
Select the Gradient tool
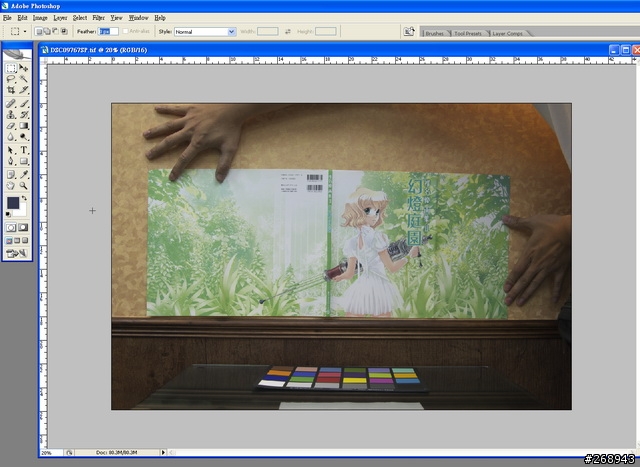click(24, 126)
